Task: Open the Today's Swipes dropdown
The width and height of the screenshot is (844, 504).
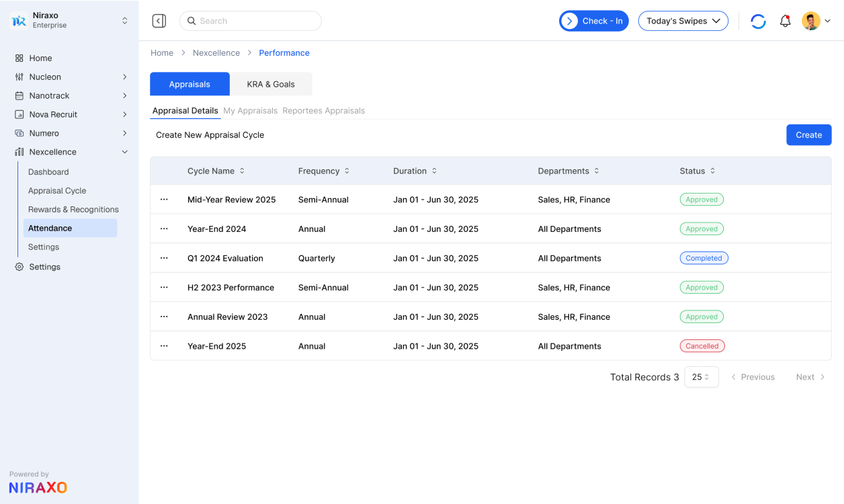Action: (683, 21)
